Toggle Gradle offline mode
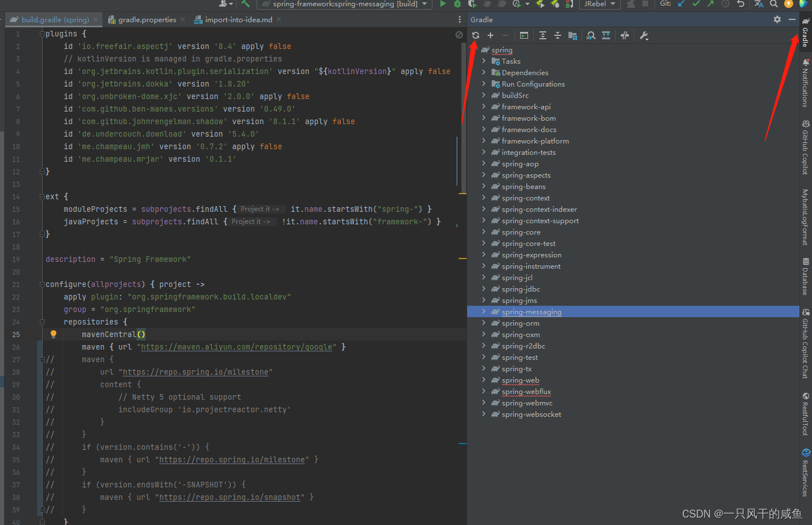 (x=625, y=35)
